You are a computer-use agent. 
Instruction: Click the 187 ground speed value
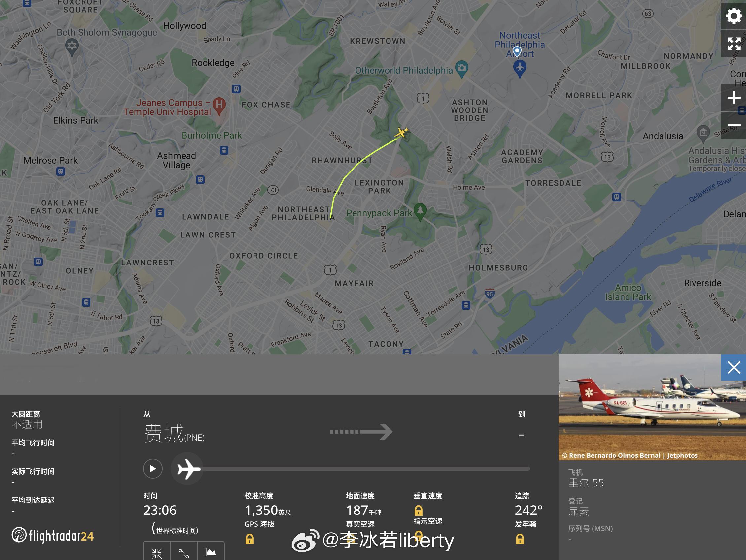357,510
